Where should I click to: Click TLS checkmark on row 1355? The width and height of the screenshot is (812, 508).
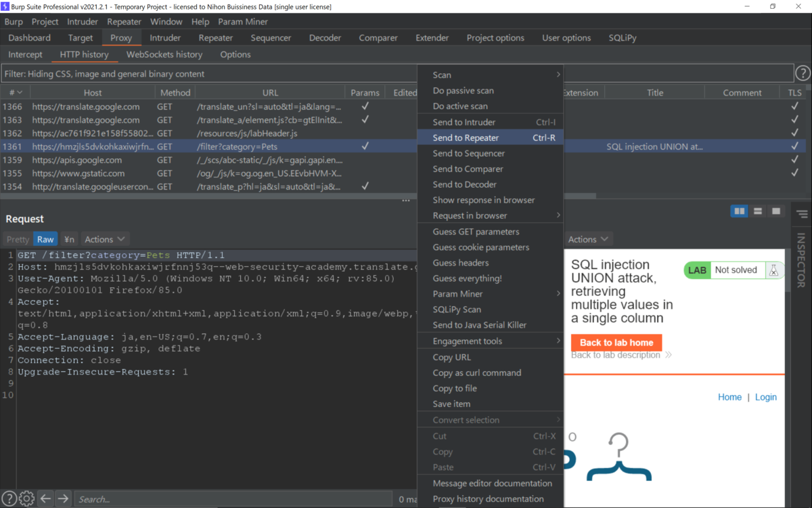pos(794,173)
